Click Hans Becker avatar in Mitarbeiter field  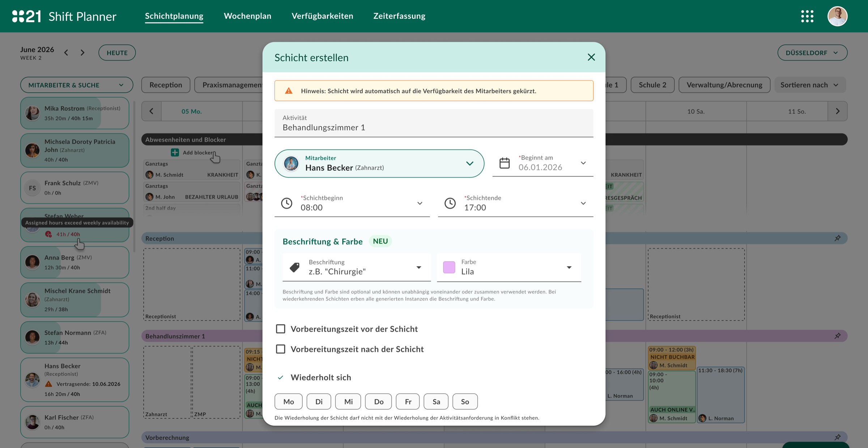tap(291, 164)
